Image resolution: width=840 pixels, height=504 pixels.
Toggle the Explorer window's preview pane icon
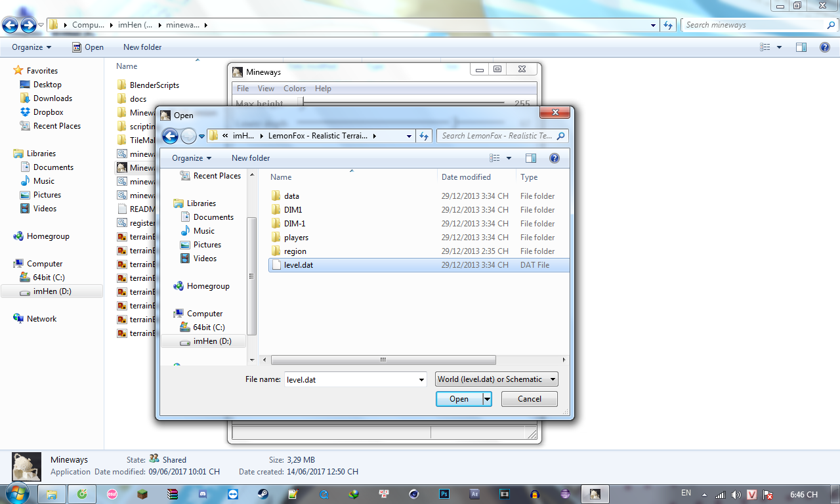tap(801, 47)
